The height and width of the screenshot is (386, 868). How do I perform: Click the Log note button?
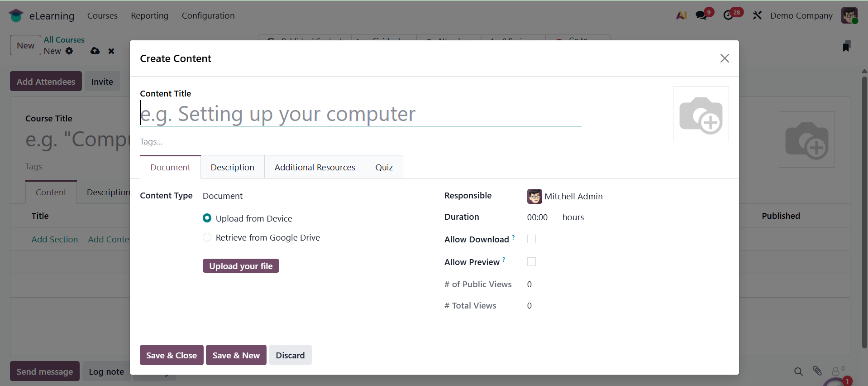(x=106, y=372)
